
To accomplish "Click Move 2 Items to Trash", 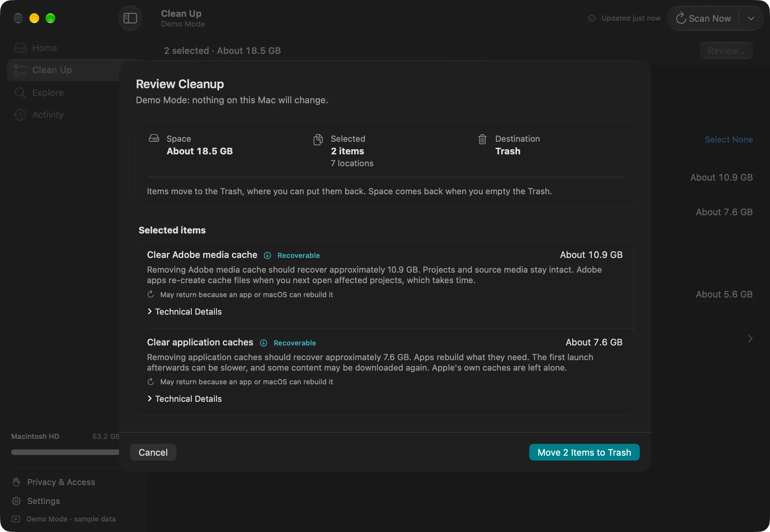I will pos(584,452).
